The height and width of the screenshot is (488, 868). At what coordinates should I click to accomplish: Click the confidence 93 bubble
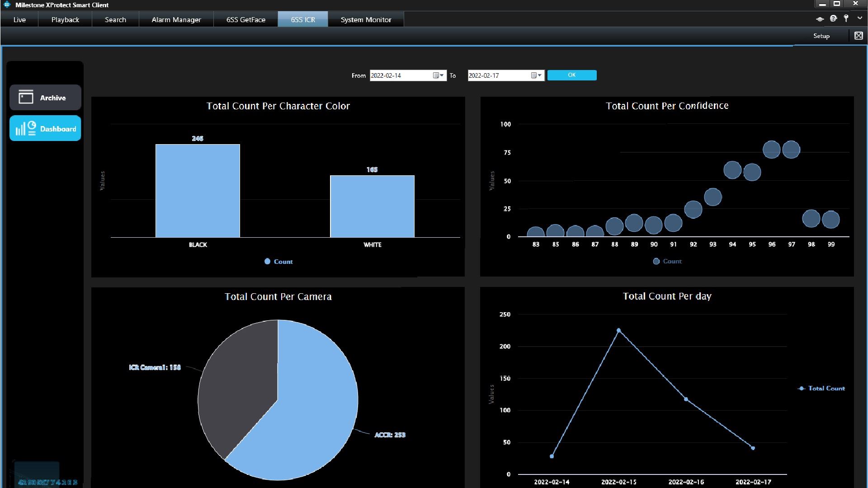click(x=713, y=197)
